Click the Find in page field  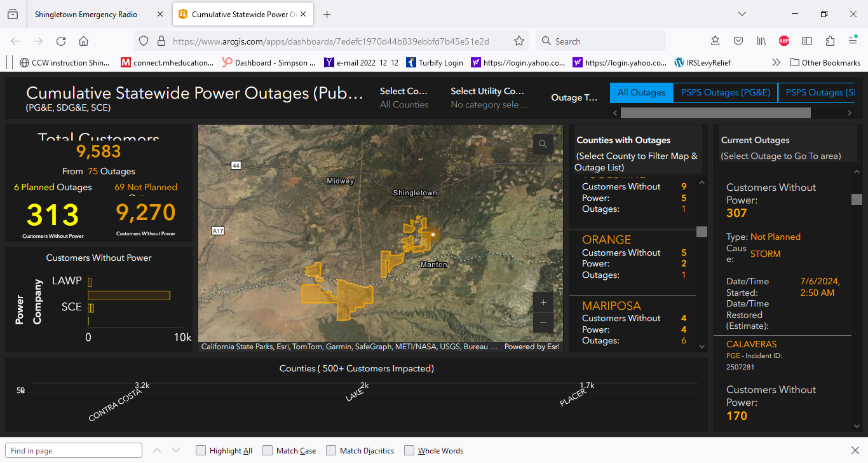coord(74,451)
